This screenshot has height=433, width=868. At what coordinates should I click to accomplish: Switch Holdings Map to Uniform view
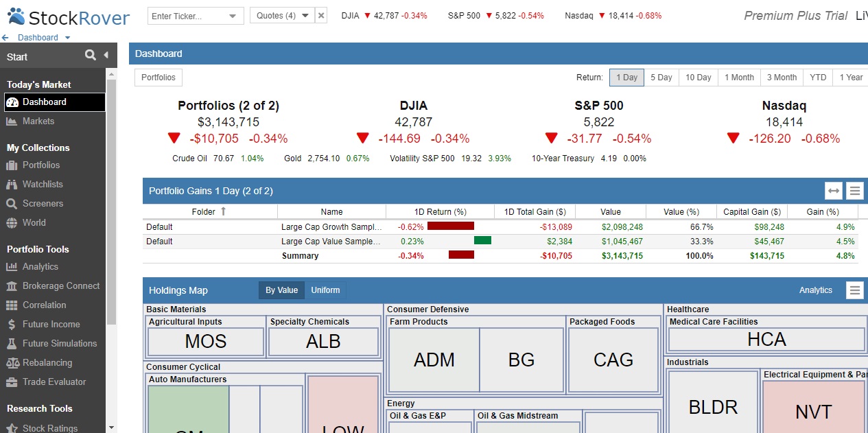point(325,290)
